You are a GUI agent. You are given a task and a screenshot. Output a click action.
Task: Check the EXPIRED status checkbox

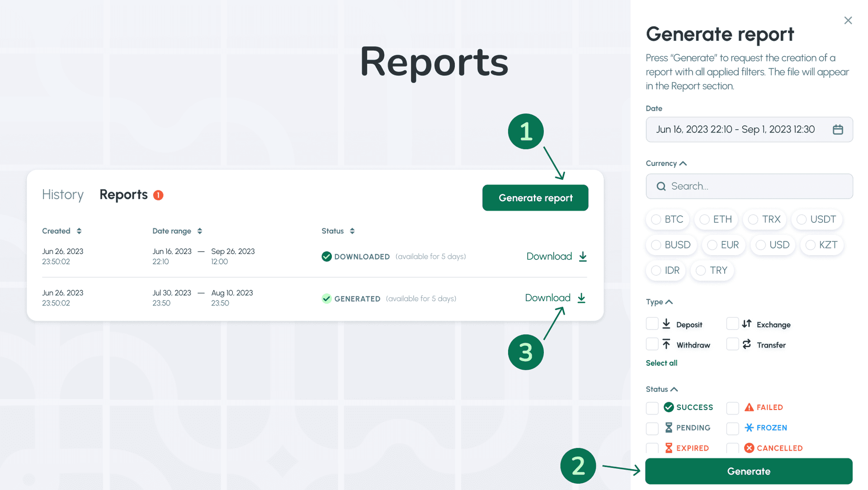(x=652, y=448)
